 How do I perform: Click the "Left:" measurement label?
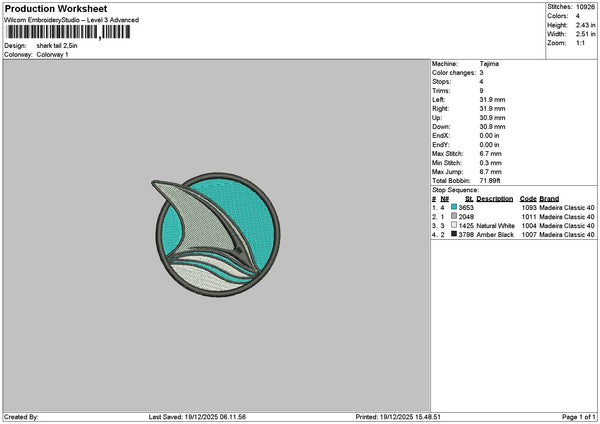438,99
